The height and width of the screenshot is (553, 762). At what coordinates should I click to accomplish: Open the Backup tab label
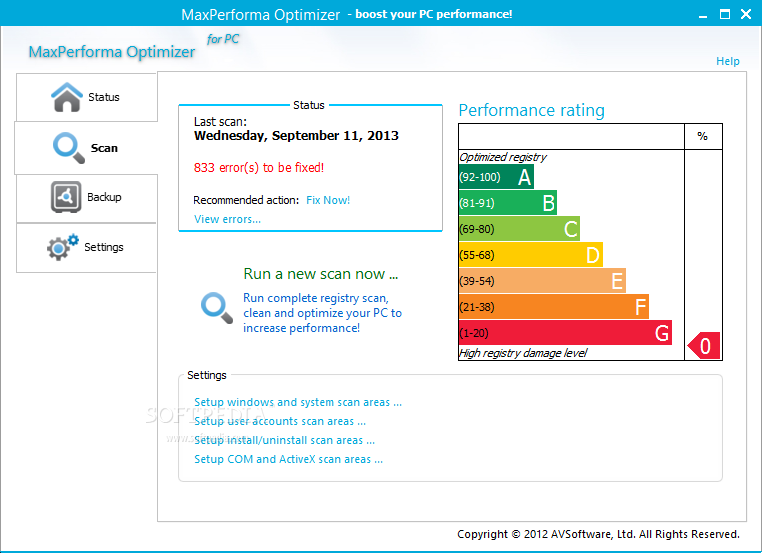point(104,197)
